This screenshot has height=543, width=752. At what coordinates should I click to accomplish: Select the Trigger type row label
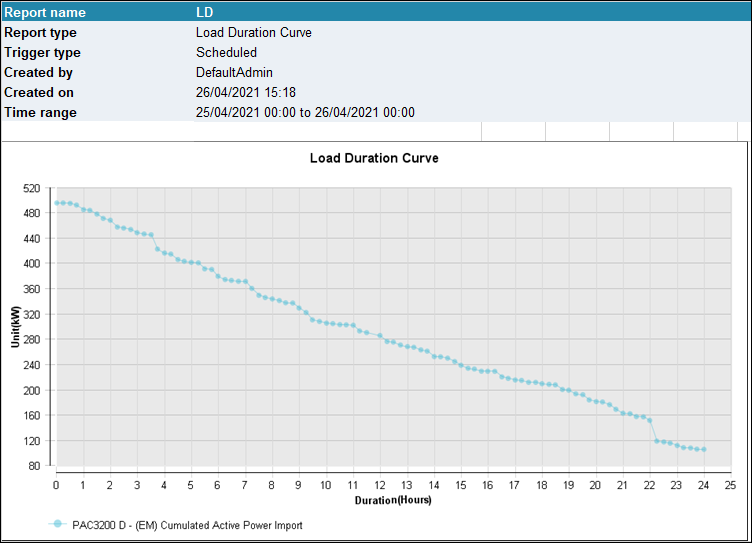(x=42, y=53)
